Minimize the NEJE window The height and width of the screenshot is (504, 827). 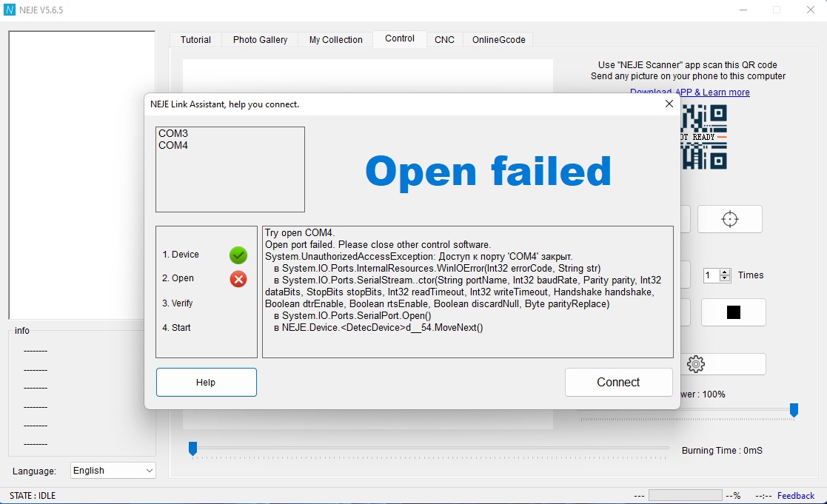(743, 10)
